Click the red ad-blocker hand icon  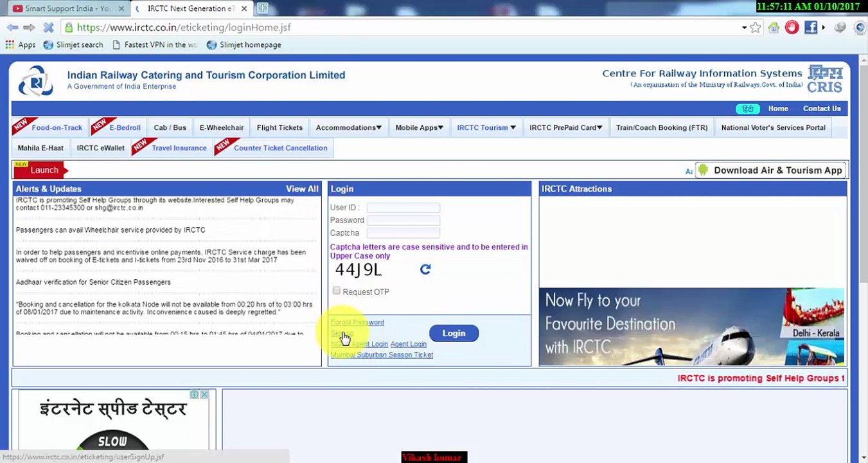[x=792, y=28]
